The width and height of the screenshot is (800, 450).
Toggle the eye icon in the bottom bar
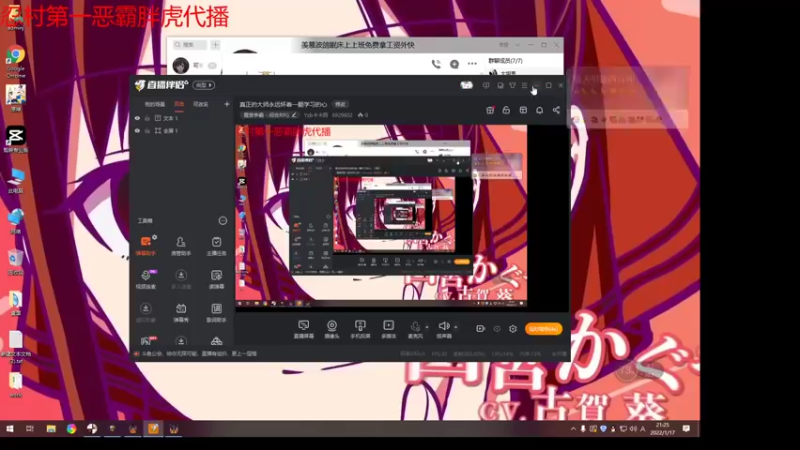(x=497, y=329)
